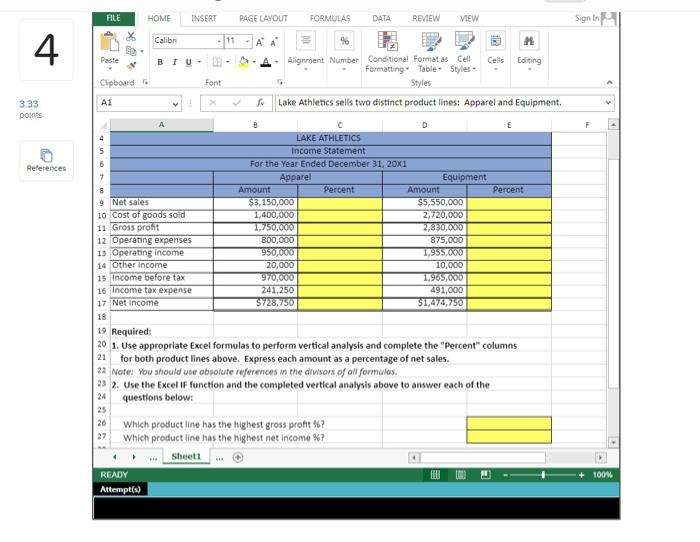Viewport: 700px width, 542px height.
Task: Click the Paste clipboard icon
Action: click(109, 42)
